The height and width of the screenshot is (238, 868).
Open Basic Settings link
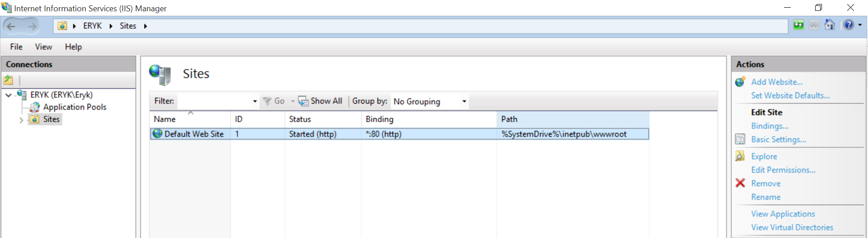779,140
